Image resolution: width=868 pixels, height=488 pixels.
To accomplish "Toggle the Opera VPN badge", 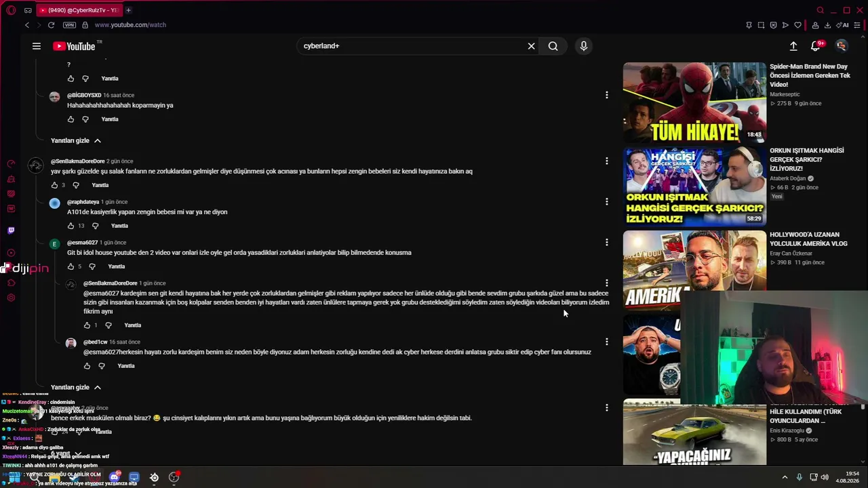I will point(69,25).
